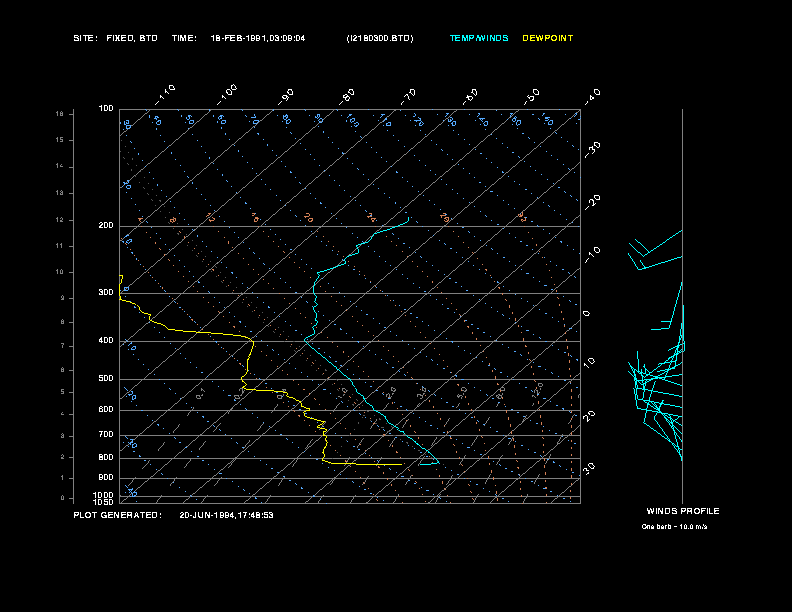Click the 1050 pressure level label
This screenshot has height=612, width=792.
tap(104, 502)
